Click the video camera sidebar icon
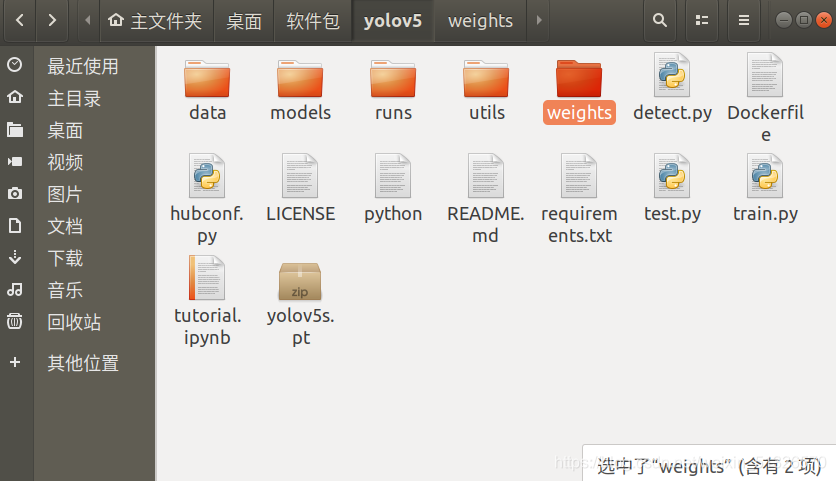Viewport: 836px width, 481px height. [x=15, y=162]
